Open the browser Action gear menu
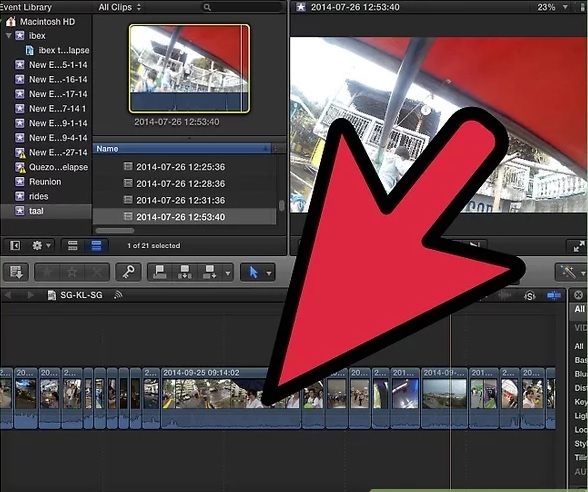Viewport: 588px width, 492px height. pos(41,246)
